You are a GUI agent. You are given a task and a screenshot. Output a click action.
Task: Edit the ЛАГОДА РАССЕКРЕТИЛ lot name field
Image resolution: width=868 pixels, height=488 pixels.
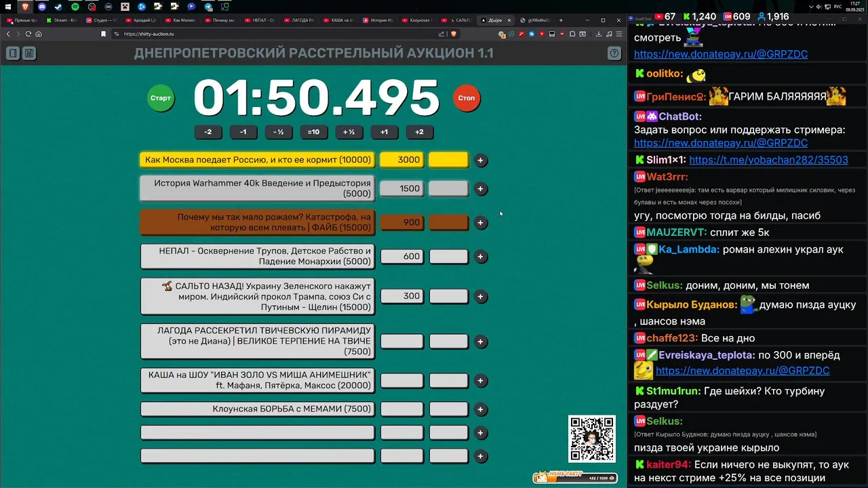257,341
